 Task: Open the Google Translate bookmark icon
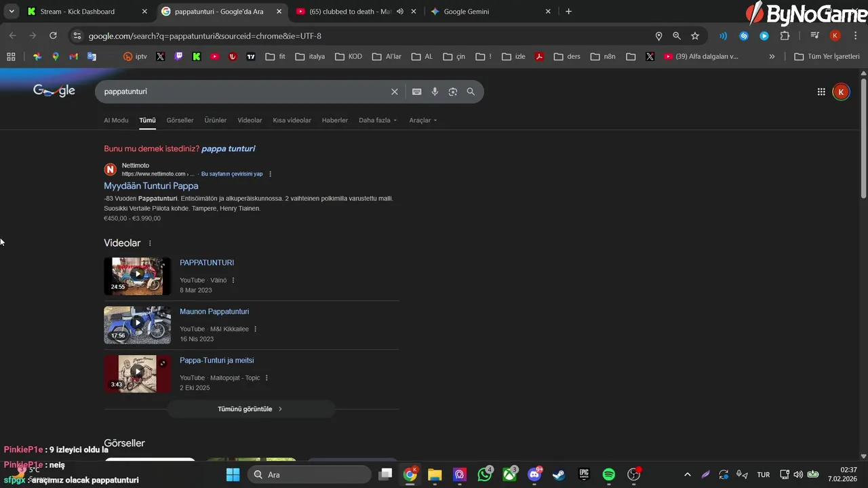click(x=92, y=57)
